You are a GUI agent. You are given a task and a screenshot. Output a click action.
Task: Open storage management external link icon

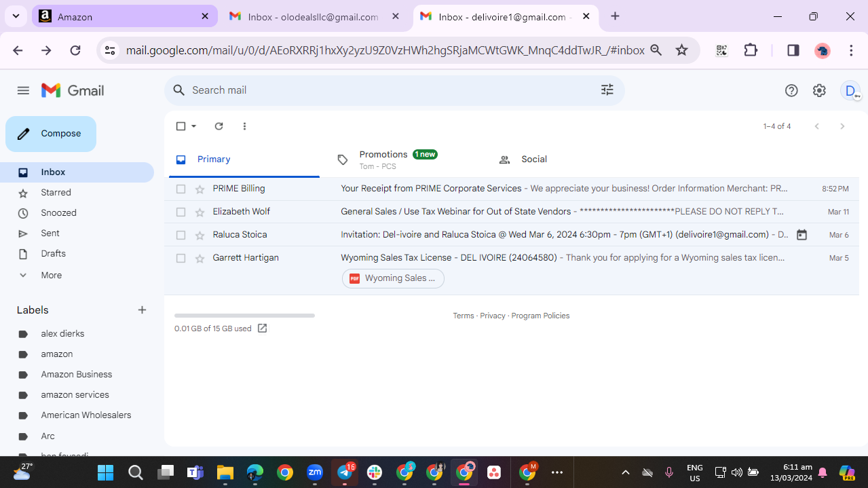tap(262, 329)
